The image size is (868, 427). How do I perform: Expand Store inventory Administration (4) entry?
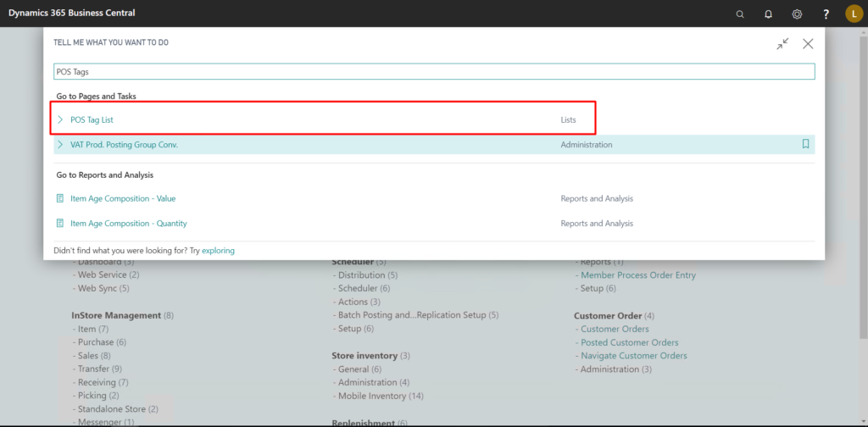click(x=374, y=382)
